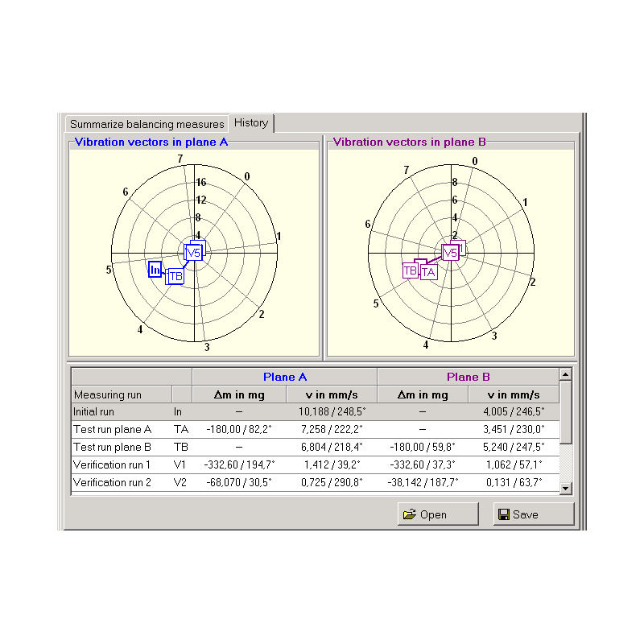Click the Plane B column header
644x644 pixels.
[x=468, y=377]
